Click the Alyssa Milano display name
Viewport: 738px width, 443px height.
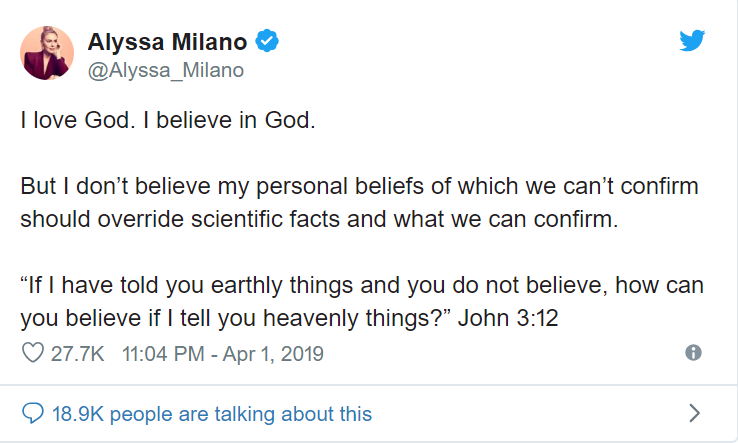click(x=167, y=41)
